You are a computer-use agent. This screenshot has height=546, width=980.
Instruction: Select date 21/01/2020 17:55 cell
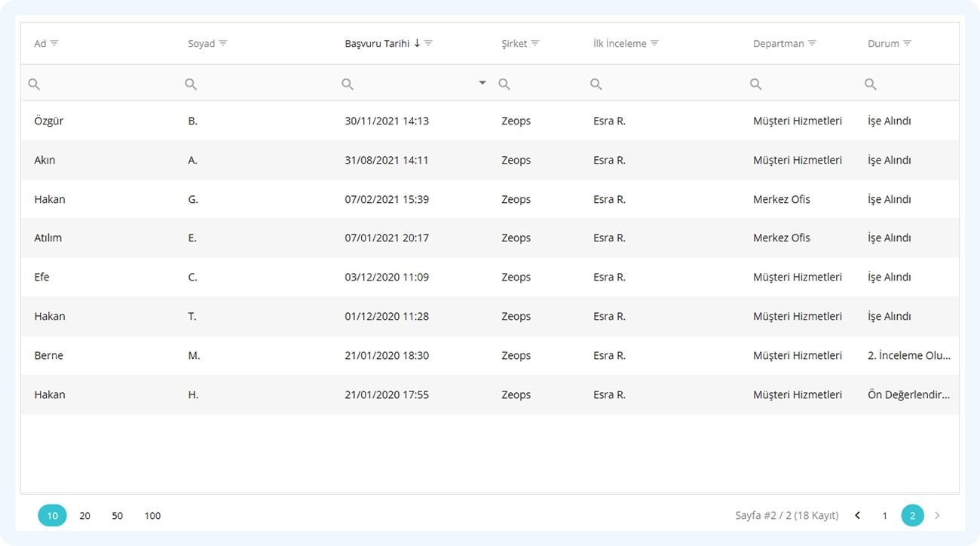click(x=387, y=394)
